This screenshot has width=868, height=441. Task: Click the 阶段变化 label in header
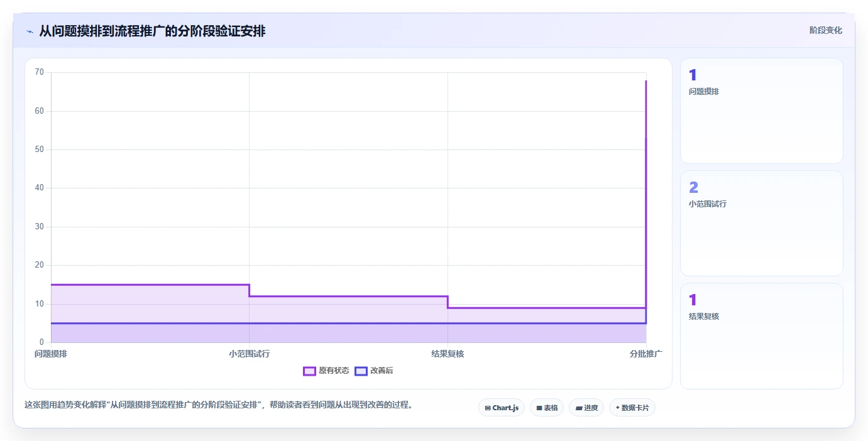click(825, 30)
